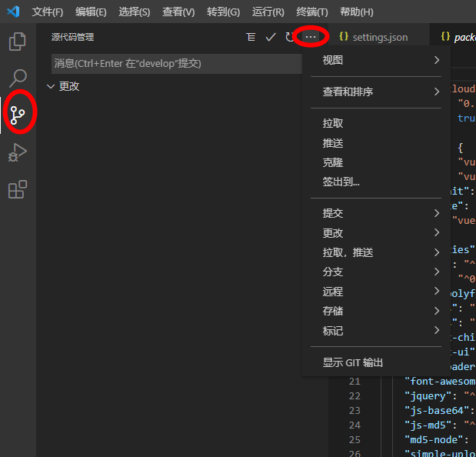Expand the 远程 submenu
Viewport: 476px width, 457px height.
(376, 292)
